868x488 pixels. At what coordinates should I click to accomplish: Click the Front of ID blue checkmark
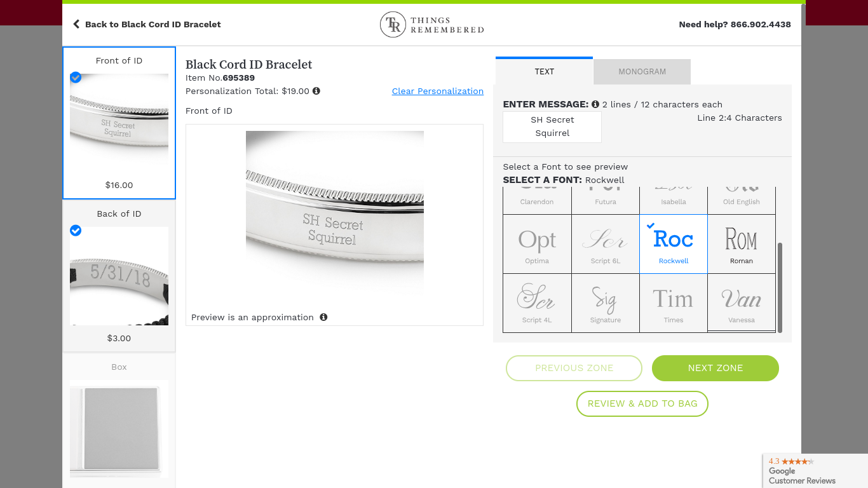coord(76,77)
